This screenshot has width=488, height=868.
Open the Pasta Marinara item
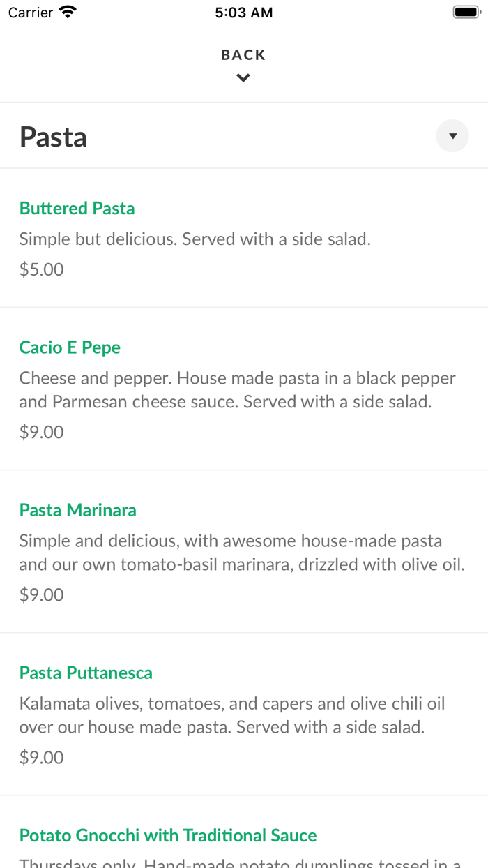(x=77, y=510)
